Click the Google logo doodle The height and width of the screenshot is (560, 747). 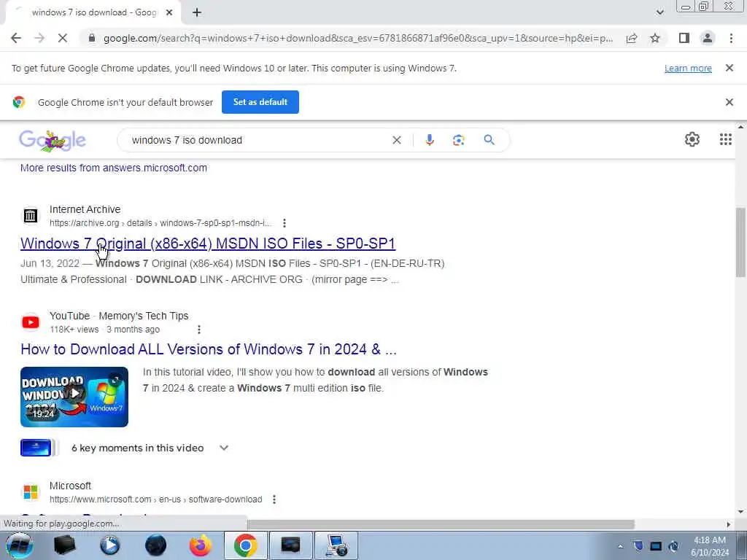click(x=53, y=141)
